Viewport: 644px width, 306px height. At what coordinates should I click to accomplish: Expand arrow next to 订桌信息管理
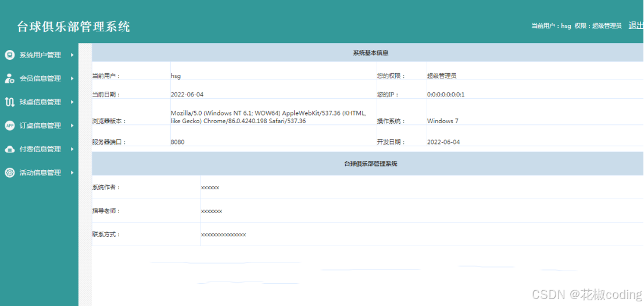coord(72,125)
